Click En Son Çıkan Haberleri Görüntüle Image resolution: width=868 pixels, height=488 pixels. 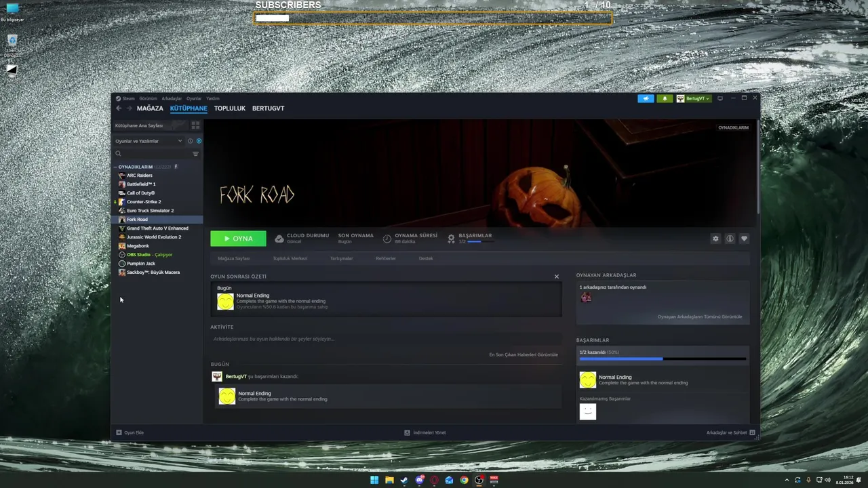coord(524,354)
